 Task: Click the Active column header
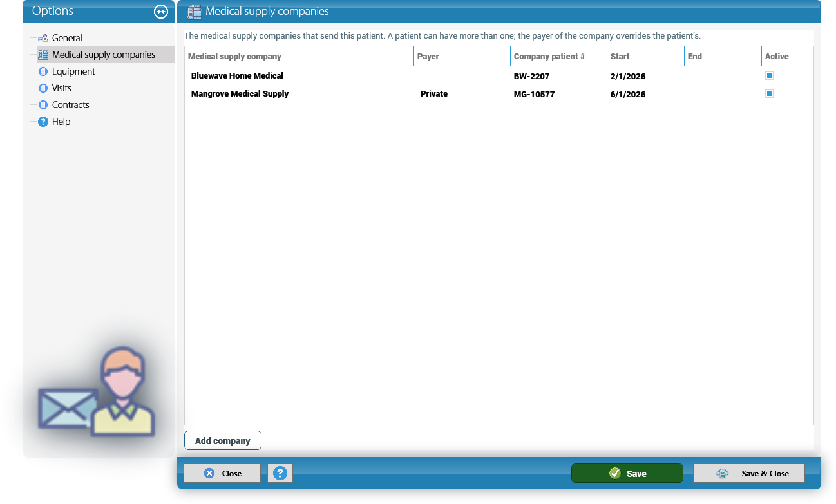coord(788,56)
